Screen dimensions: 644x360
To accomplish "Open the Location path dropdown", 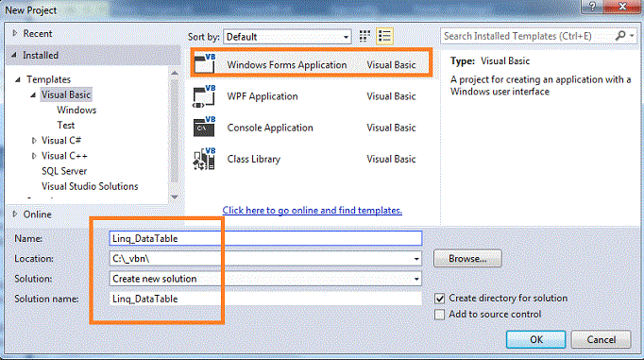I will point(416,259).
